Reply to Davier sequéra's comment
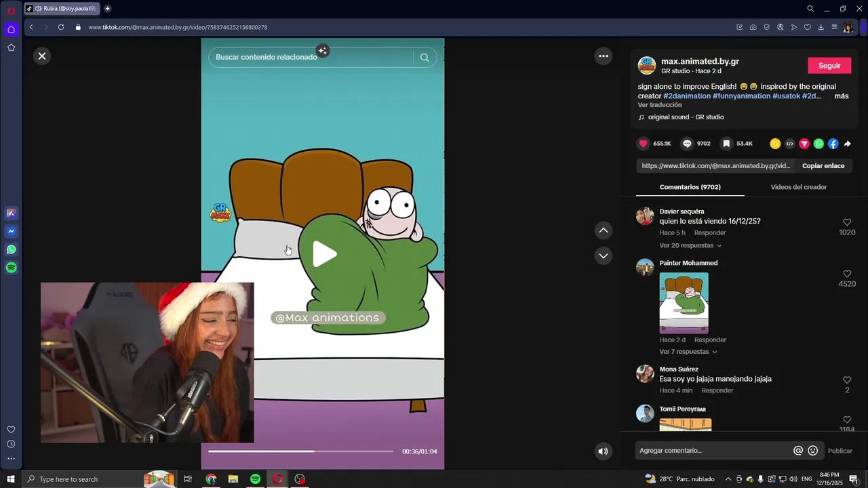 (710, 233)
